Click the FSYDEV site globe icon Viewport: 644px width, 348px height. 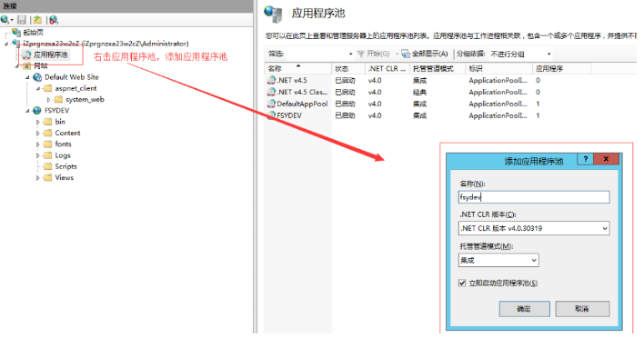(x=37, y=110)
